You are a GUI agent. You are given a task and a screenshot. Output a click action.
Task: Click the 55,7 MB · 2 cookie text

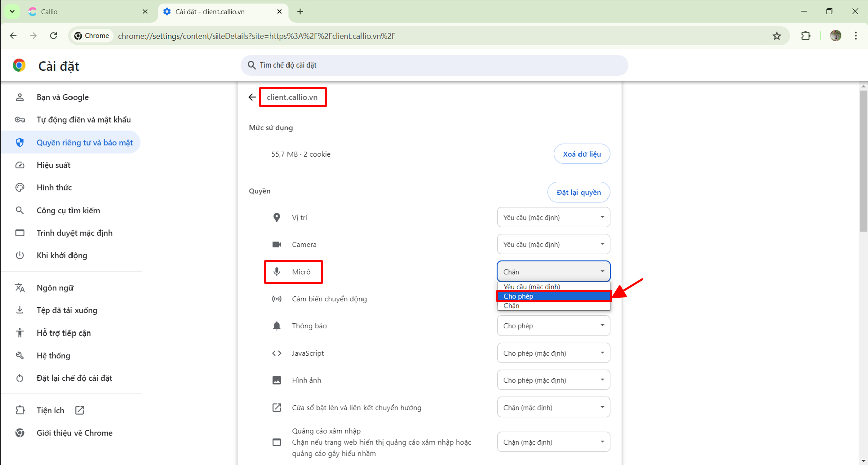(x=301, y=154)
